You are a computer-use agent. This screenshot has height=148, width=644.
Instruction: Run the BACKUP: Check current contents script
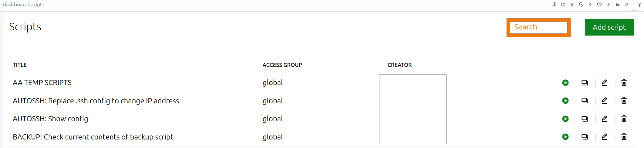point(565,137)
